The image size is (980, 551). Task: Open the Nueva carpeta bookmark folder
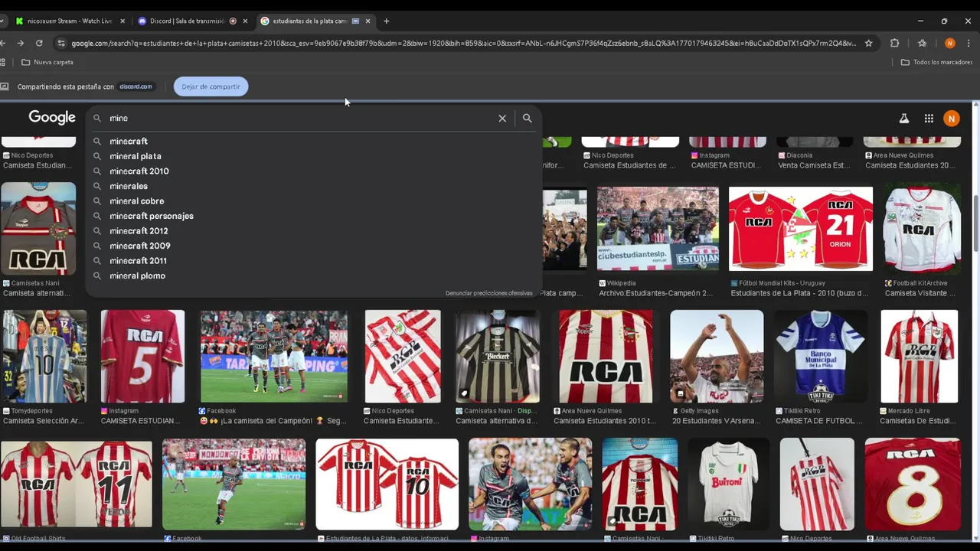click(47, 62)
